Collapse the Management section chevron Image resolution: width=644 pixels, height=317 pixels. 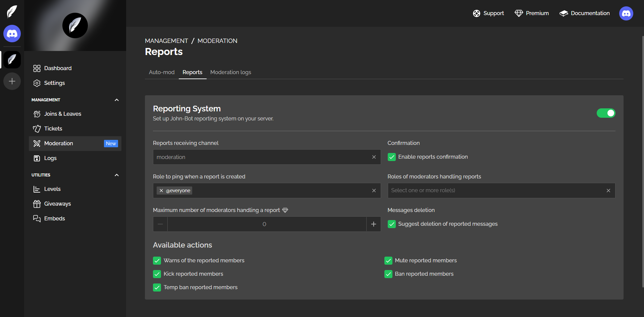117,100
